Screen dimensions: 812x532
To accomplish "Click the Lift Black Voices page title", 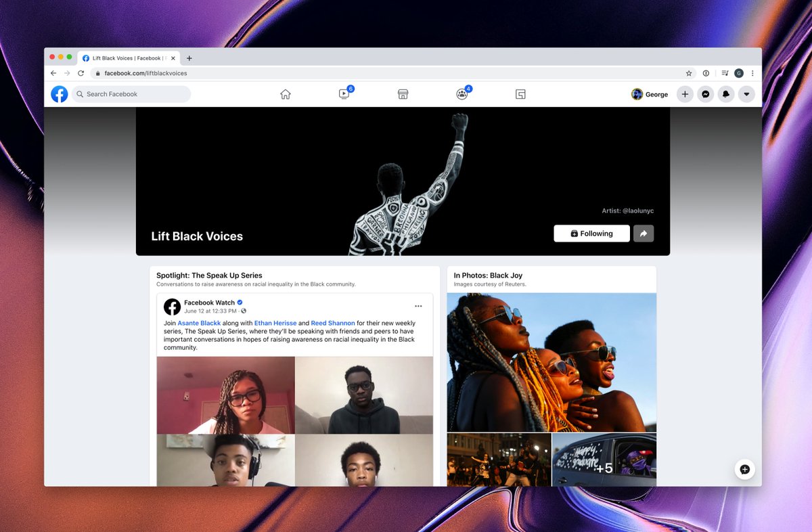I will click(197, 236).
